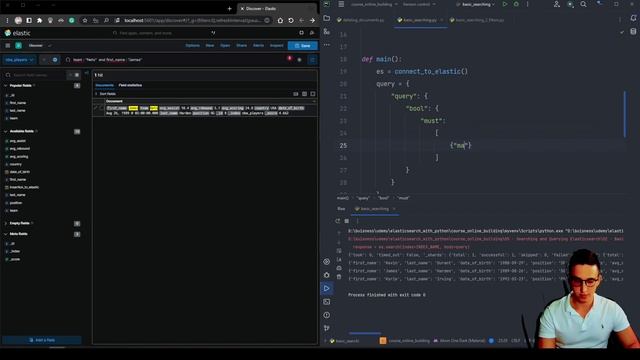This screenshot has height=360, width=640.
Task: Focus the Search field names box
Action: tap(36, 75)
